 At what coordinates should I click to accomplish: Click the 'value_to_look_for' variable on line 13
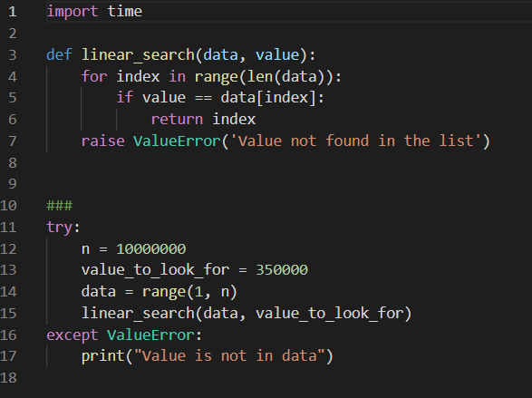pyautogui.click(x=155, y=270)
